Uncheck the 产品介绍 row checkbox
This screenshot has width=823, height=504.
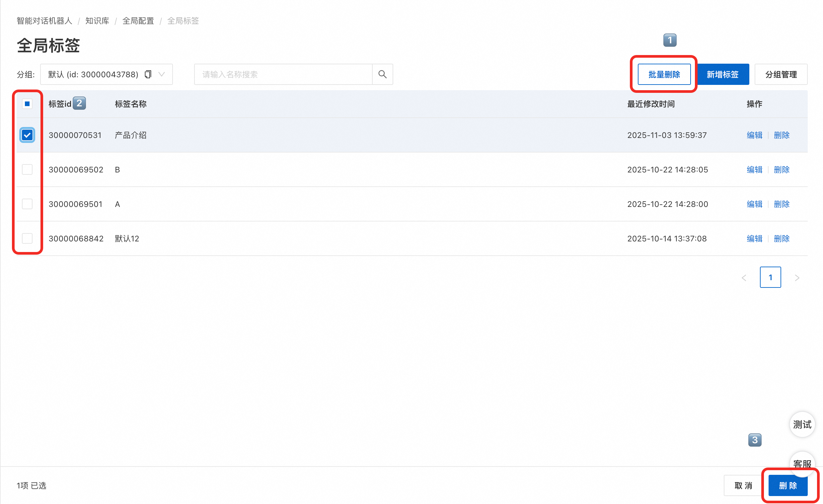[27, 135]
